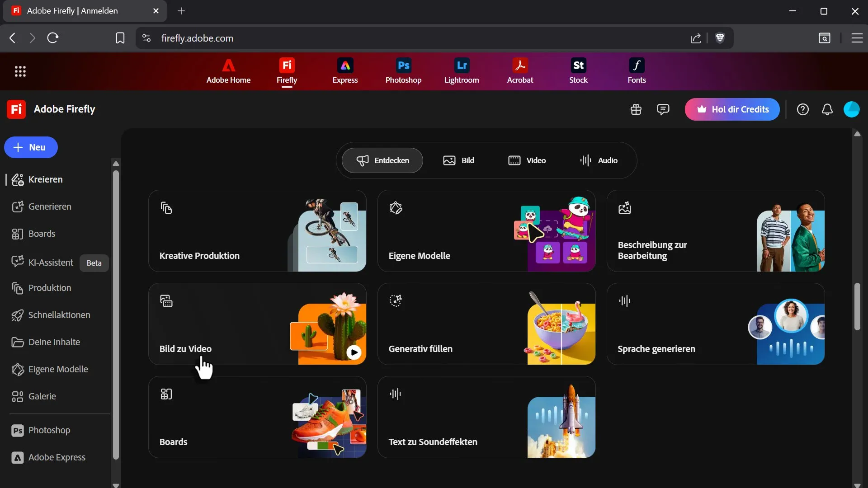Screen dimensions: 868x488
Task: Open the Generativ füllen card
Action: click(x=486, y=324)
